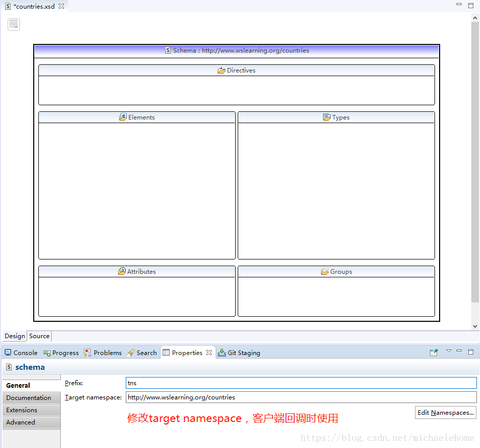Maximize the Properties panel

pos(471,352)
